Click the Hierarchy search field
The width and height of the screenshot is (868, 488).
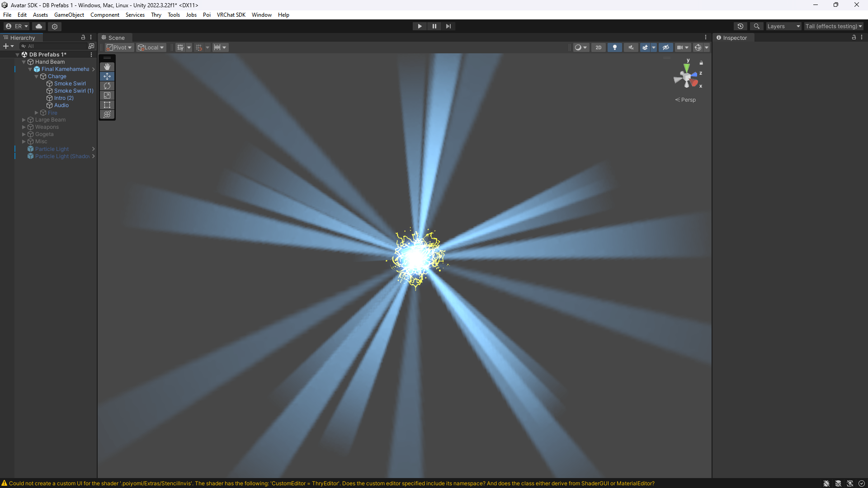click(54, 46)
